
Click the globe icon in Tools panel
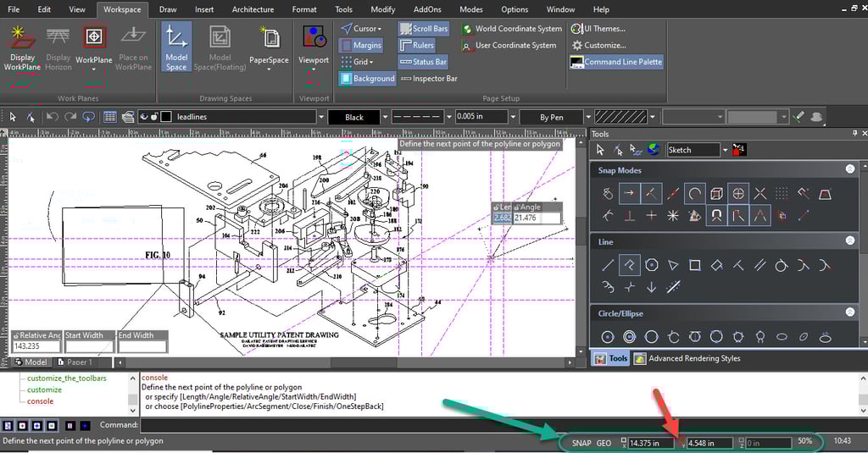(654, 149)
